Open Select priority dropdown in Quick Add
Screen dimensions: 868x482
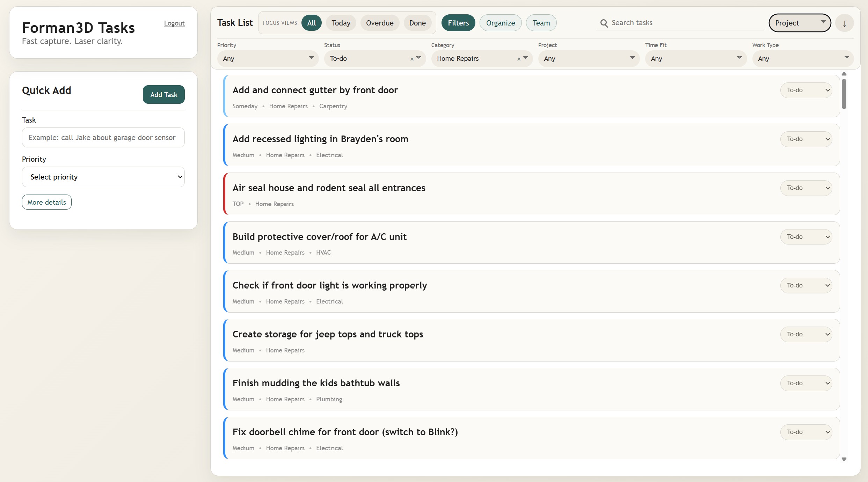pos(103,177)
